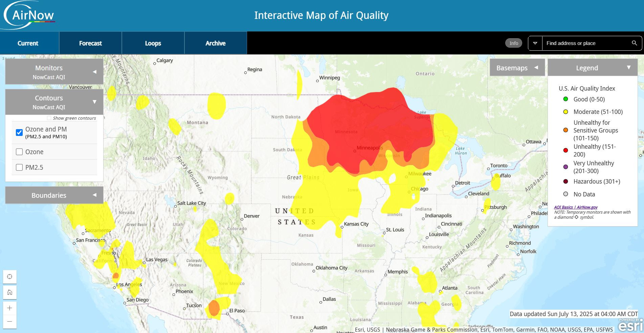Click the Salt Lake City label
The image size is (644, 333).
192,203
